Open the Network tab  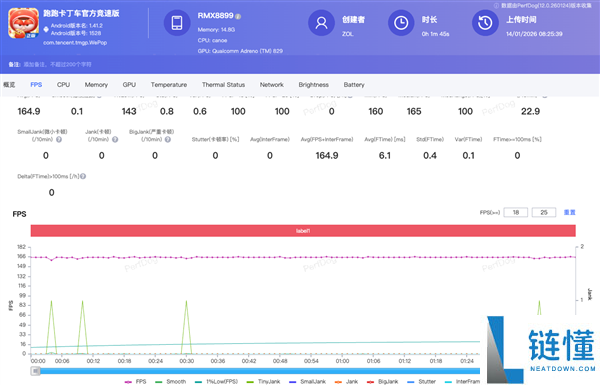tap(272, 85)
